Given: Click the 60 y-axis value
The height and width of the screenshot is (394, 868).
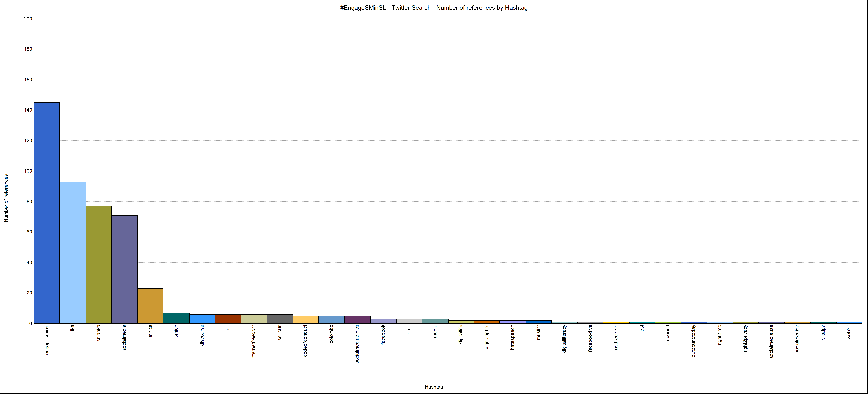Looking at the screenshot, I should coord(30,232).
